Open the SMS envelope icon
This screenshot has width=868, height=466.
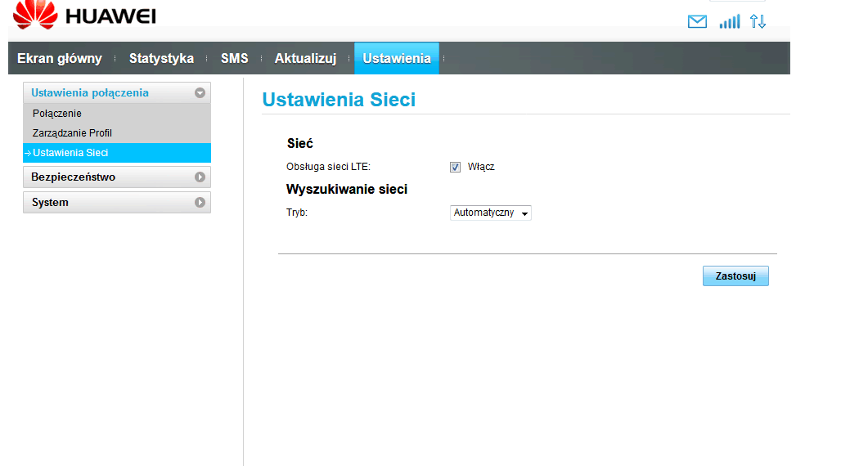[697, 21]
